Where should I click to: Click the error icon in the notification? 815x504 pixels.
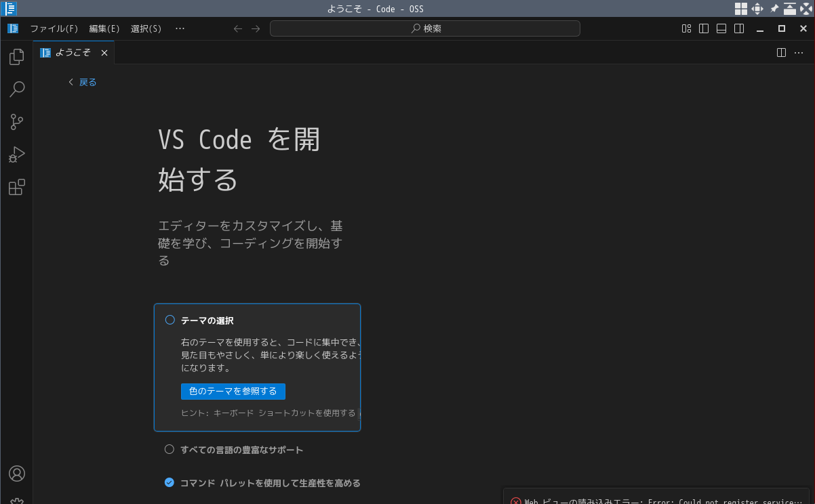pyautogui.click(x=516, y=502)
